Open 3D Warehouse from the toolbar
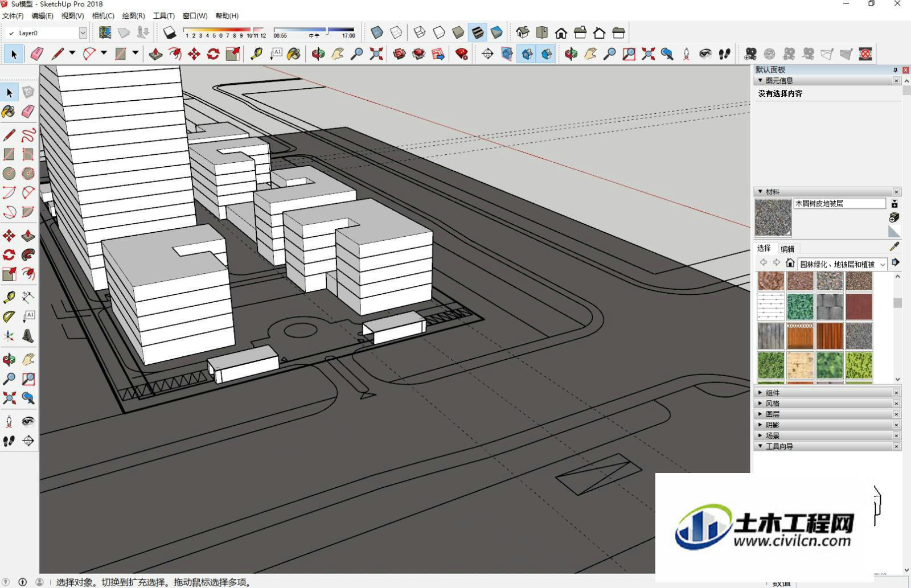911x588 pixels. click(x=400, y=54)
